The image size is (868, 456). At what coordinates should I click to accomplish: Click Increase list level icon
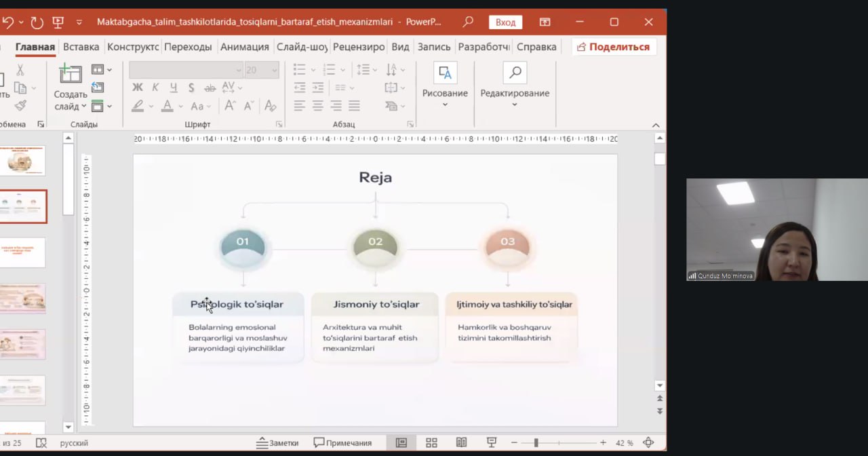317,88
